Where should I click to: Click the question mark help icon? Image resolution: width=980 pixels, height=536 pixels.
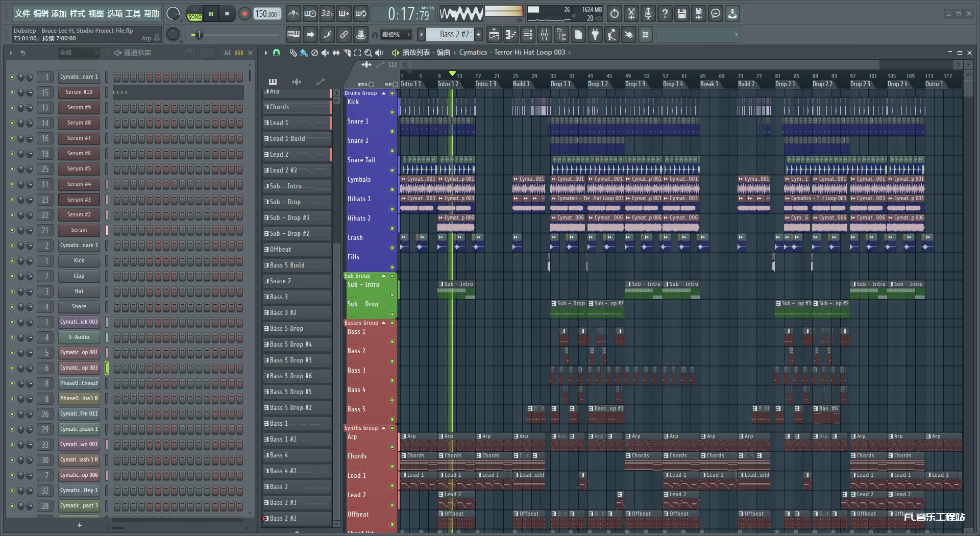click(x=665, y=14)
